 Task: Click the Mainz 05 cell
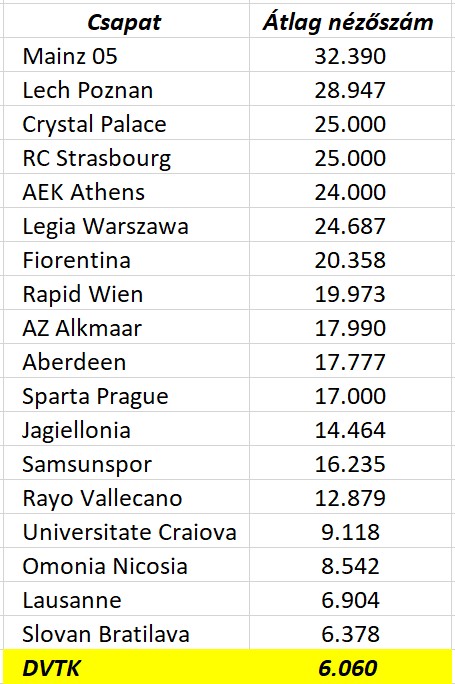127,55
